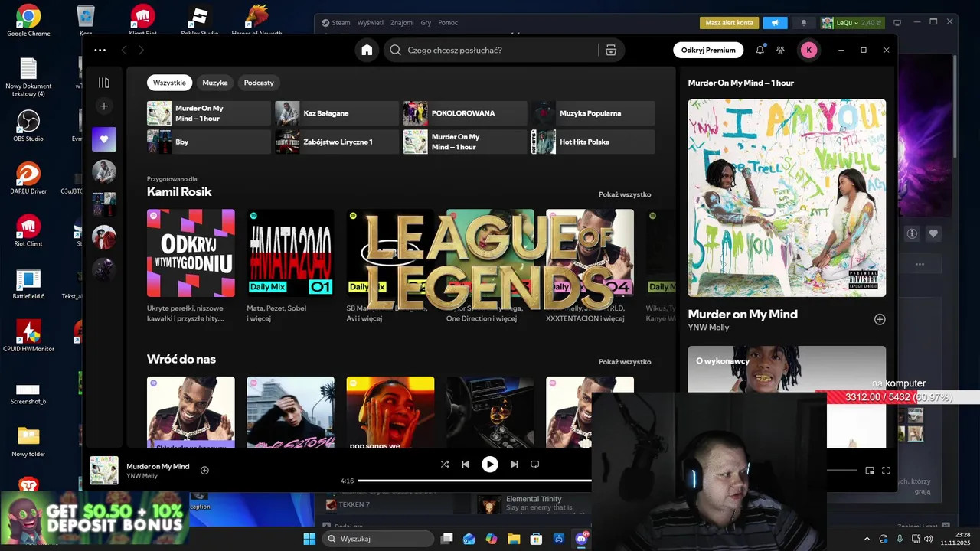Open OBS Studio desktop icon
The width and height of the screenshot is (980, 551).
pyautogui.click(x=28, y=126)
